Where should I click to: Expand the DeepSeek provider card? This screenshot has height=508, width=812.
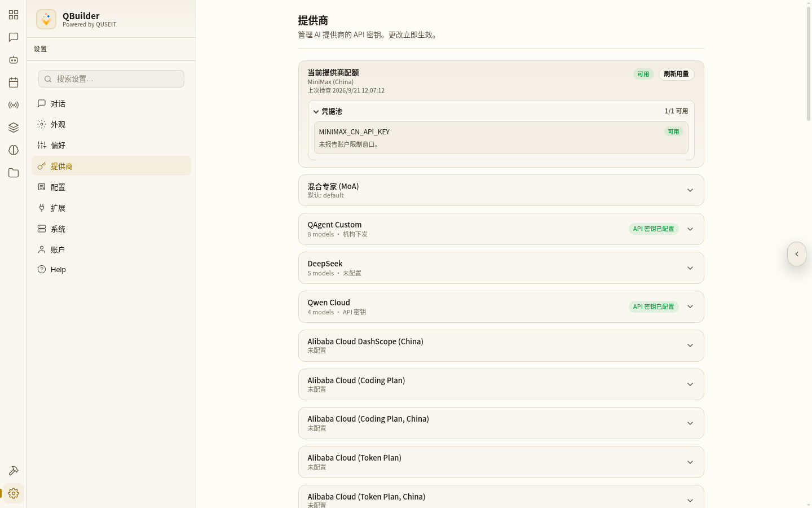[690, 268]
